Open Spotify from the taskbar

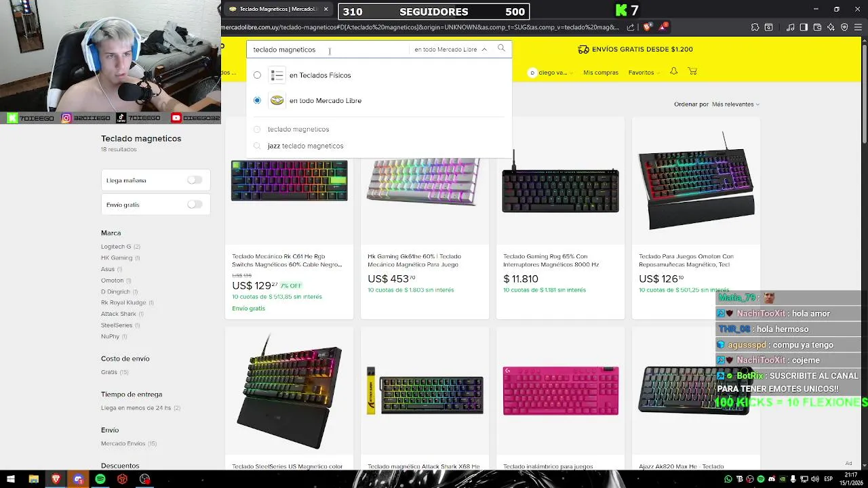pos(100,479)
